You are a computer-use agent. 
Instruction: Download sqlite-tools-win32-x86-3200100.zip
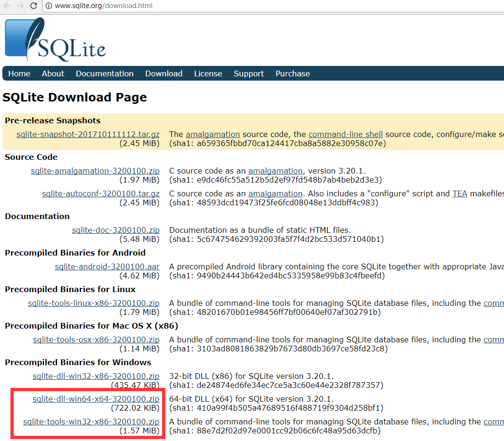tap(91, 422)
